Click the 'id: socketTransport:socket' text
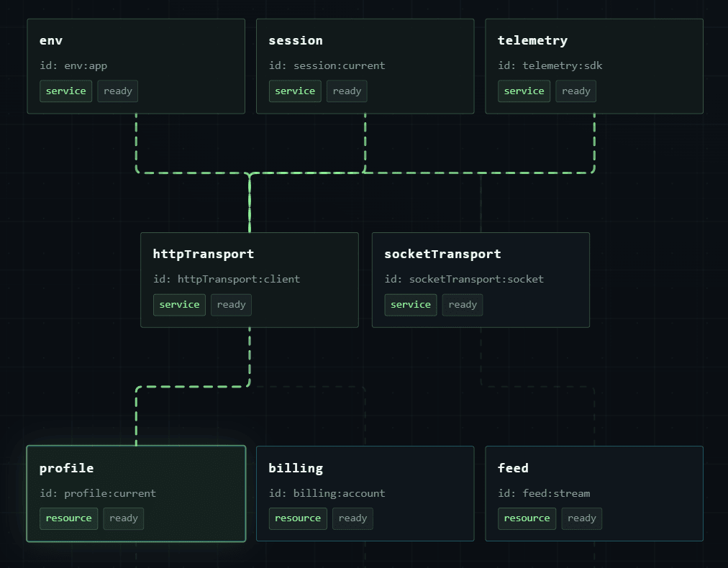 [464, 279]
